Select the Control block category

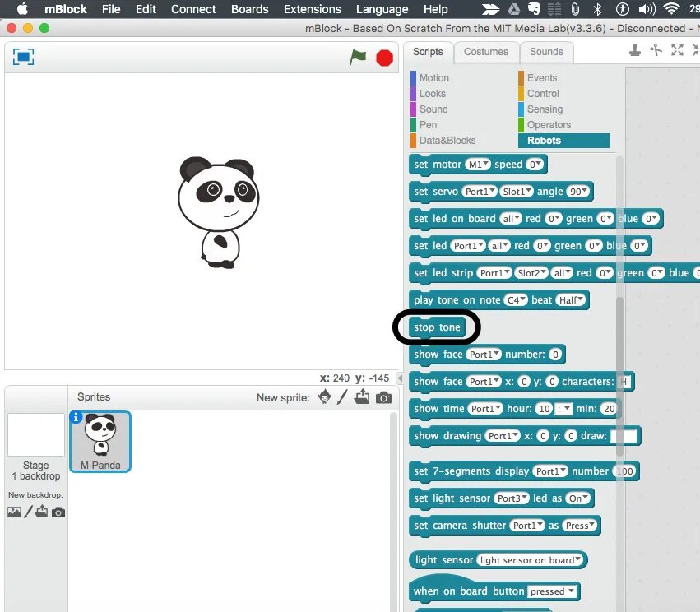[x=543, y=94]
